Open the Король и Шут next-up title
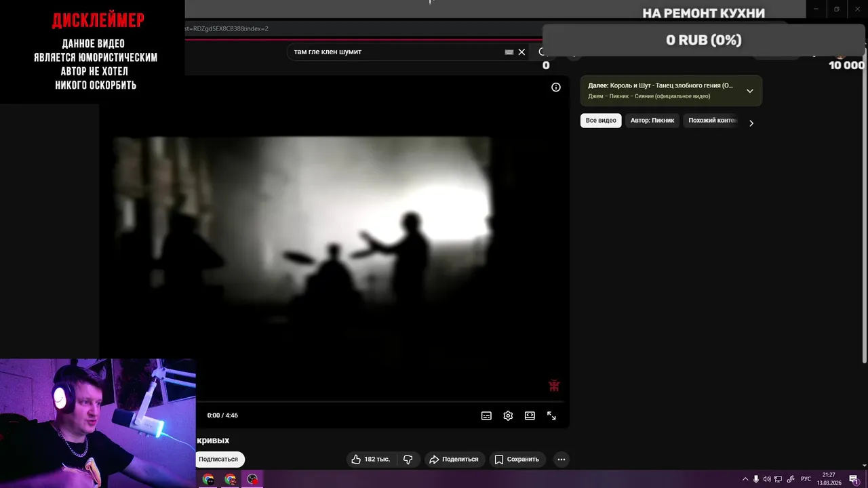 (660, 85)
